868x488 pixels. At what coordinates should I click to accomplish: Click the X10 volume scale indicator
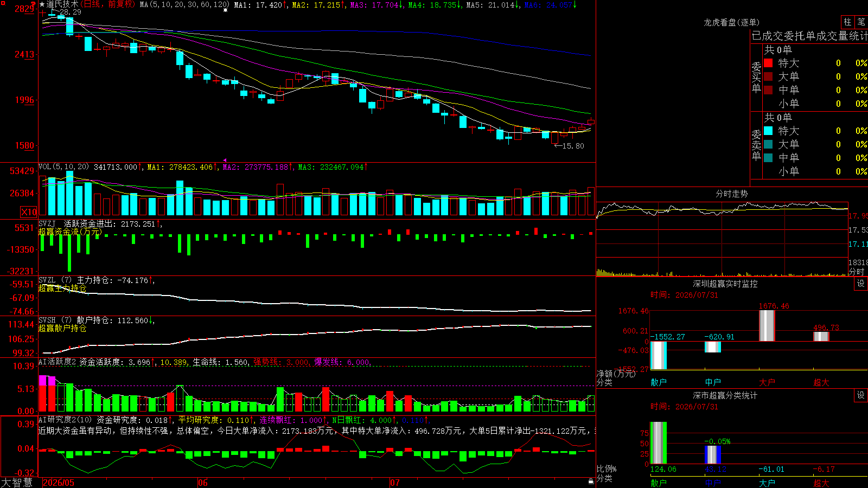click(29, 212)
